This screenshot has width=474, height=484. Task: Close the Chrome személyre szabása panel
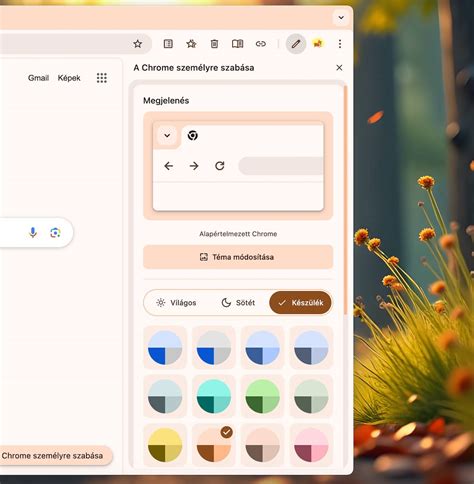pos(339,68)
